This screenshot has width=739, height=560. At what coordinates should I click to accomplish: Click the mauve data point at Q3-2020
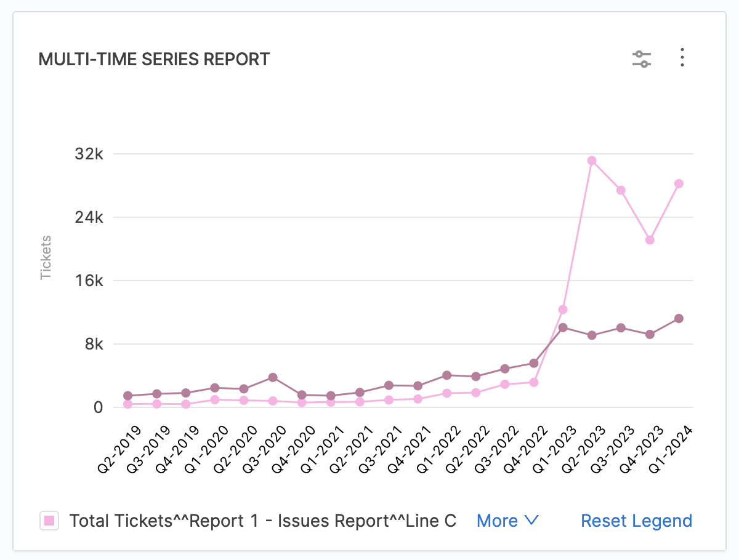pos(273,377)
